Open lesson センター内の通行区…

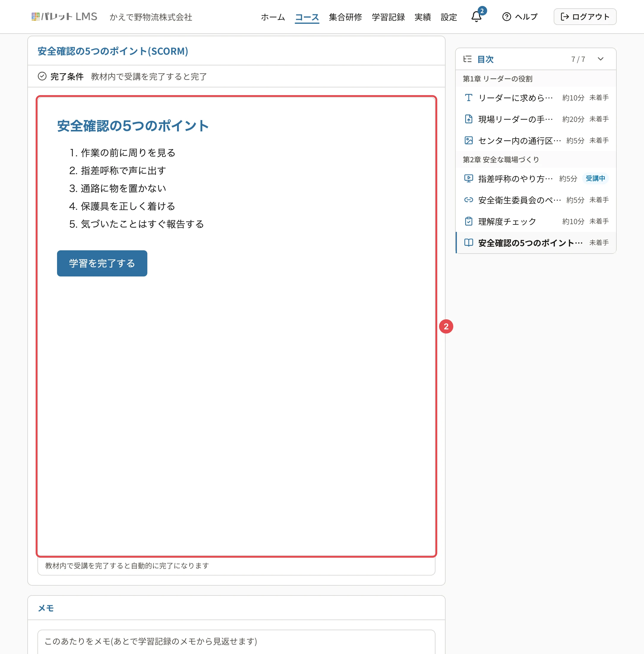pyautogui.click(x=536, y=141)
